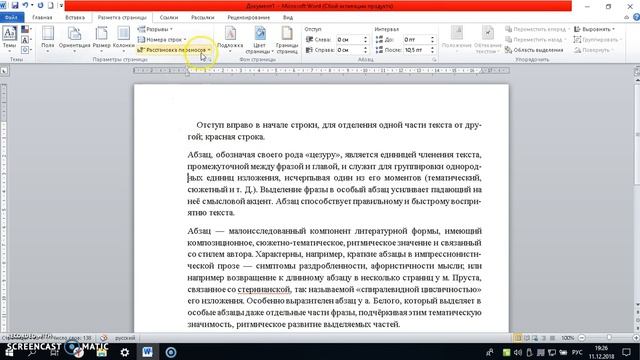The image size is (640, 360).
Task: Click Undo in the quick access toolbar
Action: click(x=25, y=6)
